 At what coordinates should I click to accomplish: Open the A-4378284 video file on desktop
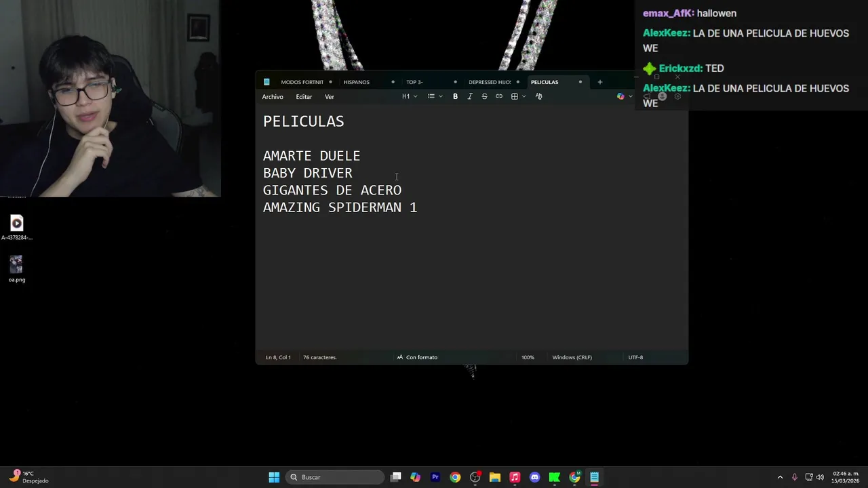[17, 228]
